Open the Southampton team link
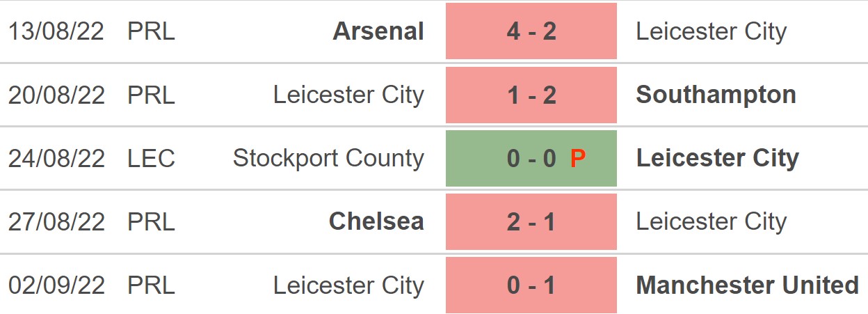This screenshot has height=314, width=868. point(716,95)
